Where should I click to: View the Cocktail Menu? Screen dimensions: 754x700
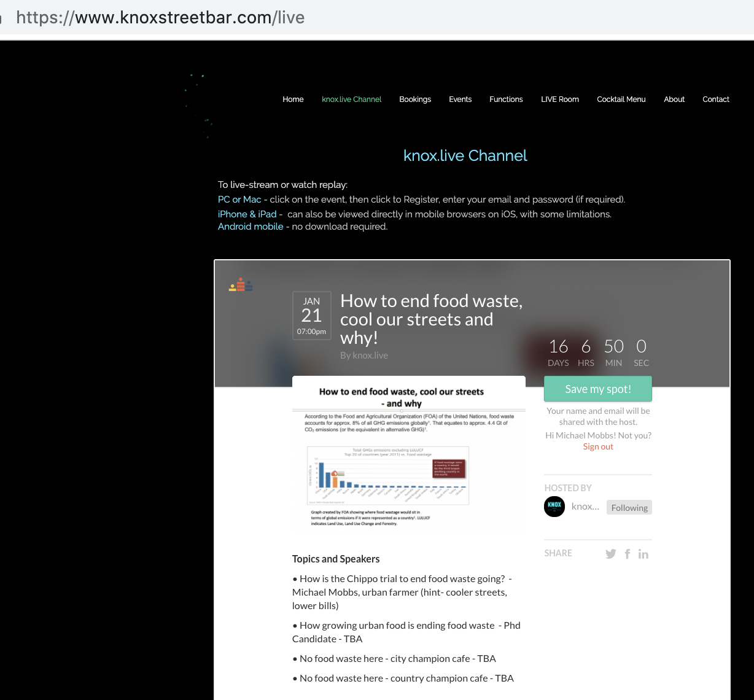point(621,99)
